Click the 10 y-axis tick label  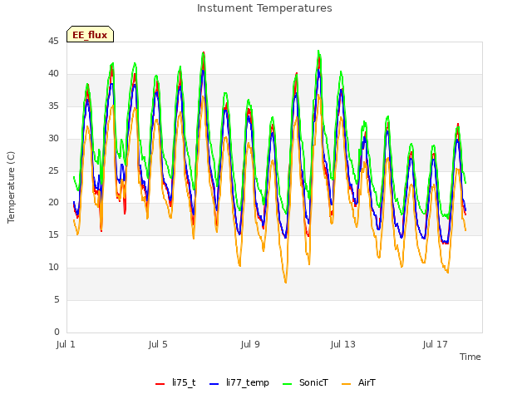pos(53,268)
